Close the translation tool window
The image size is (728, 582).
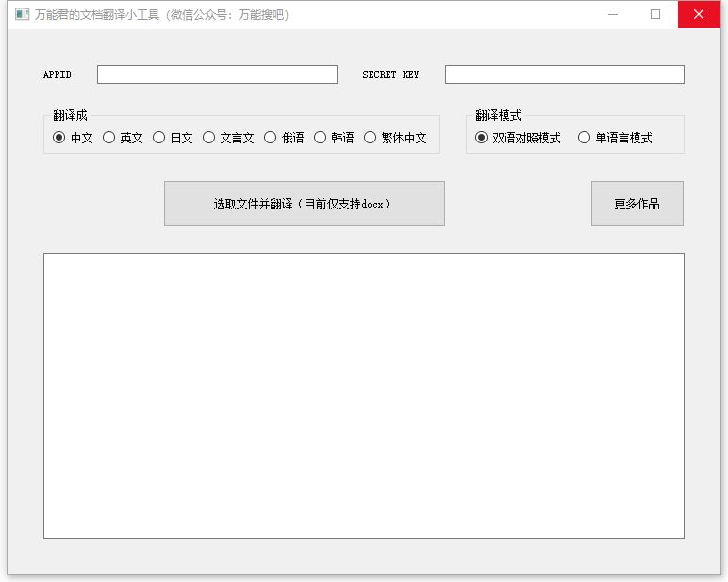(699, 14)
